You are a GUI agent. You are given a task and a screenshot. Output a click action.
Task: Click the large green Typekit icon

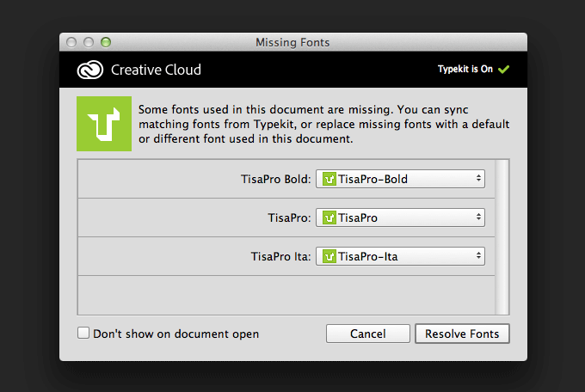[104, 124]
